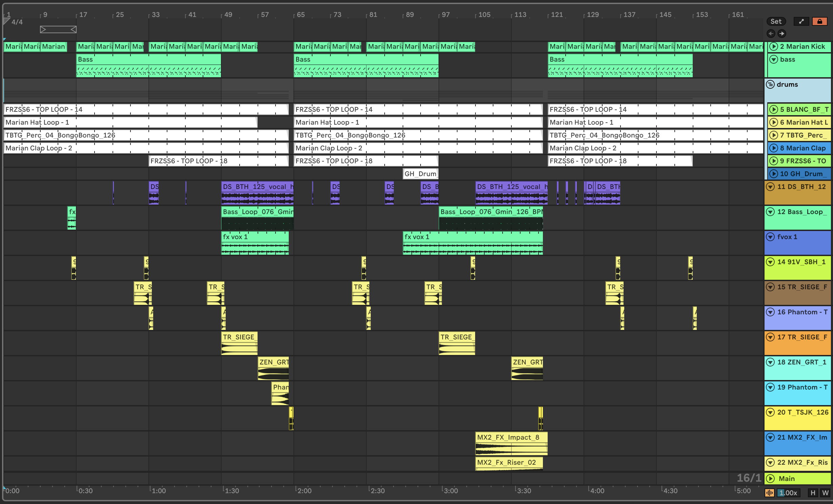Fold the fvox 1 track

(x=770, y=237)
